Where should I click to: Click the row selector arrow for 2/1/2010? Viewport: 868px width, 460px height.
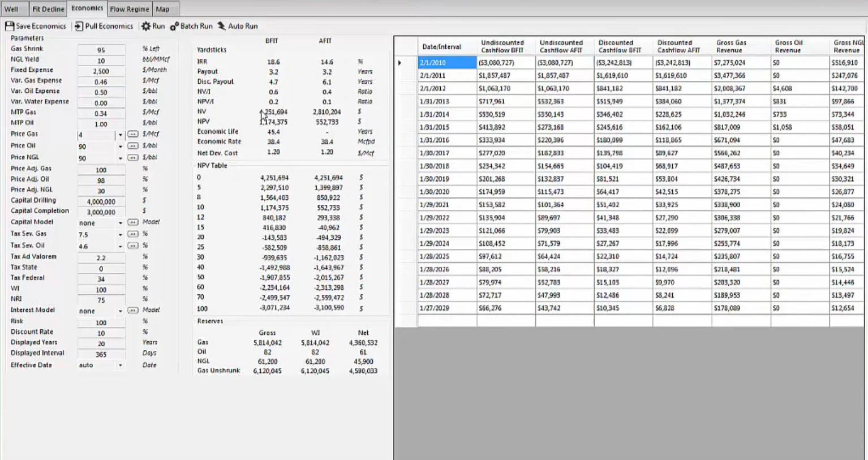(x=400, y=63)
